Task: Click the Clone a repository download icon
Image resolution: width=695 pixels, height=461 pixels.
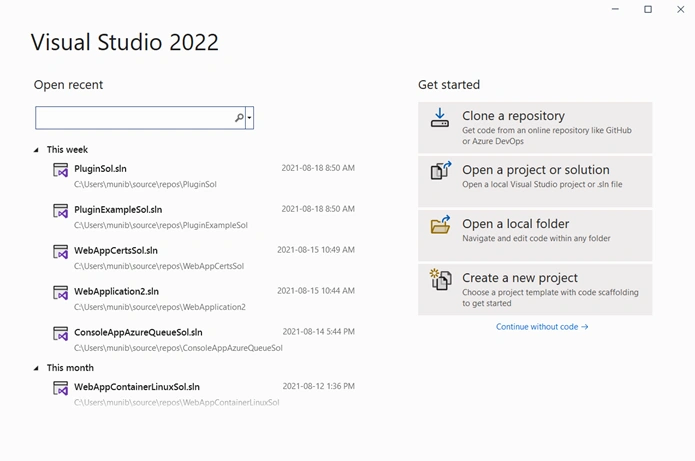Action: [440, 118]
